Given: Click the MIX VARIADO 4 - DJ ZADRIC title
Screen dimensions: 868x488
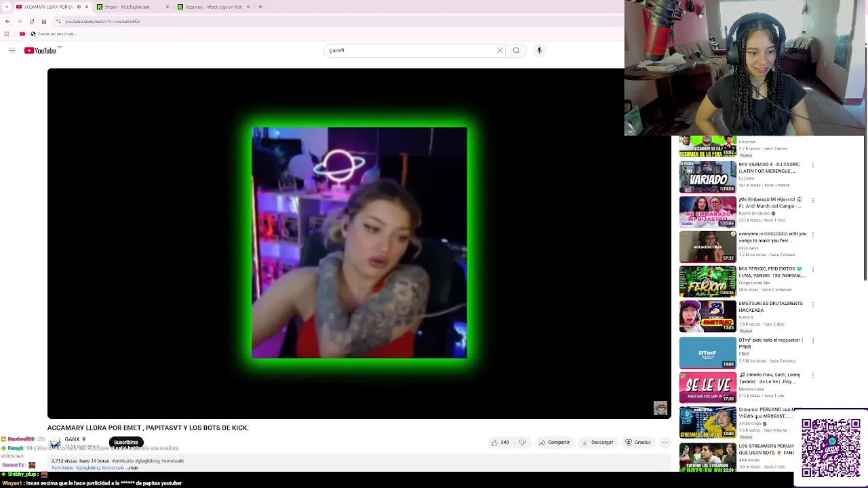Looking at the screenshot, I should (770, 167).
